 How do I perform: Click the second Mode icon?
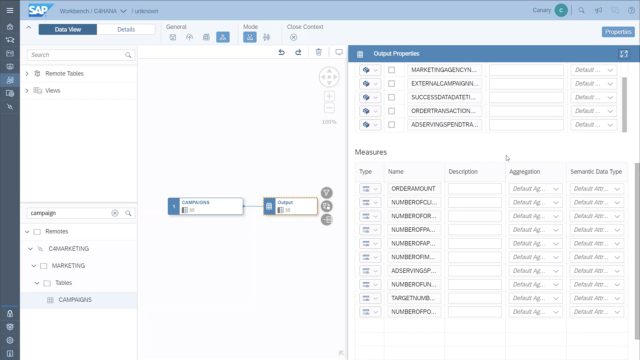point(267,37)
